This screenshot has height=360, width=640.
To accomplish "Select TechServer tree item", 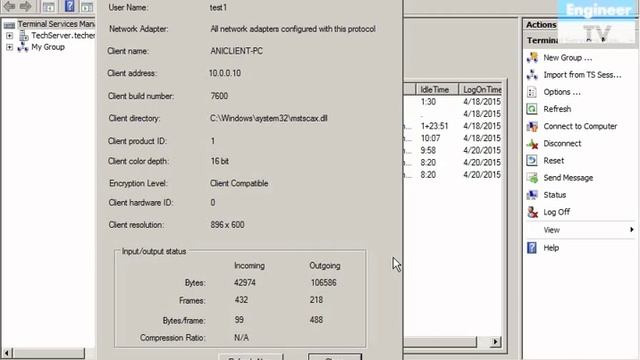I will coord(63,36).
